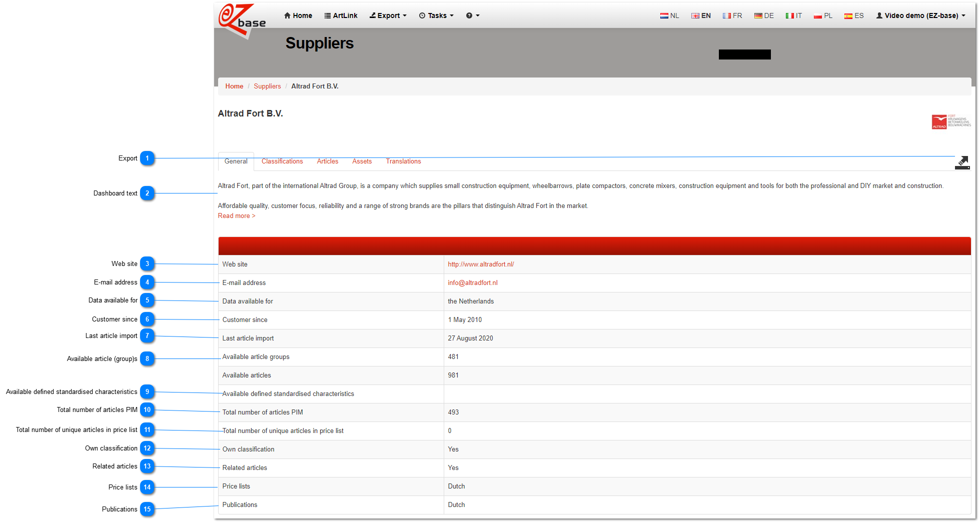980x523 pixels.
Task: Open the altradfort.nl website link
Action: (481, 264)
